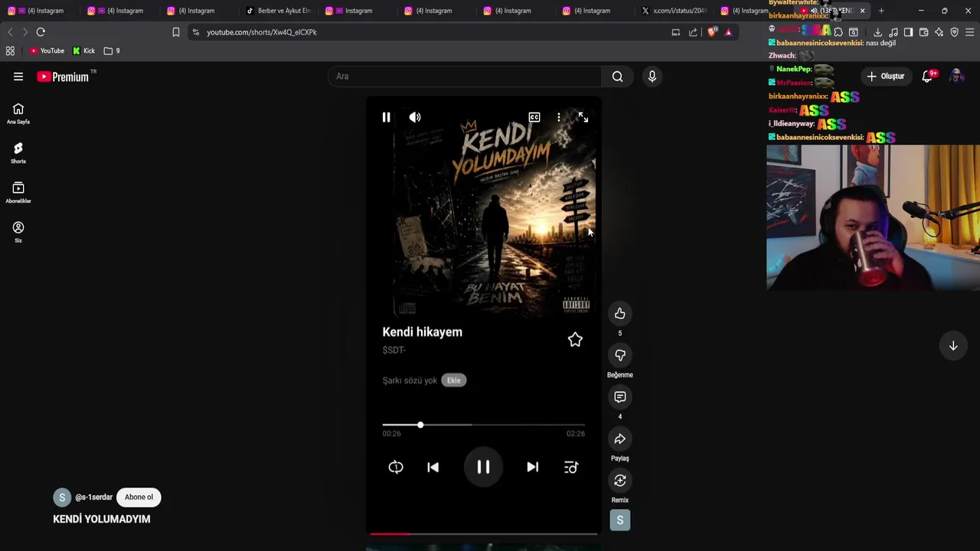This screenshot has height=551, width=980.
Task: Remix this short
Action: [x=620, y=481]
